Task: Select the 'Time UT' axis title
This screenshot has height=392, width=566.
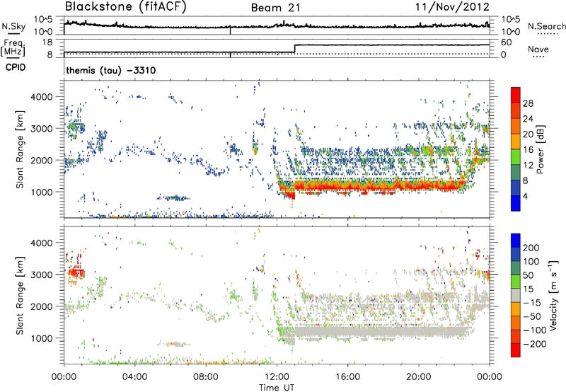Action: [x=277, y=388]
